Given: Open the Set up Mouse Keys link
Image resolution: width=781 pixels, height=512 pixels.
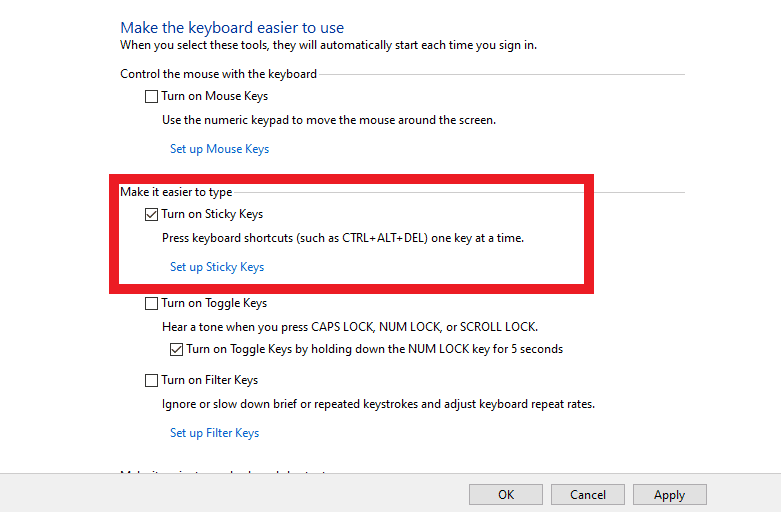Looking at the screenshot, I should click(x=219, y=149).
